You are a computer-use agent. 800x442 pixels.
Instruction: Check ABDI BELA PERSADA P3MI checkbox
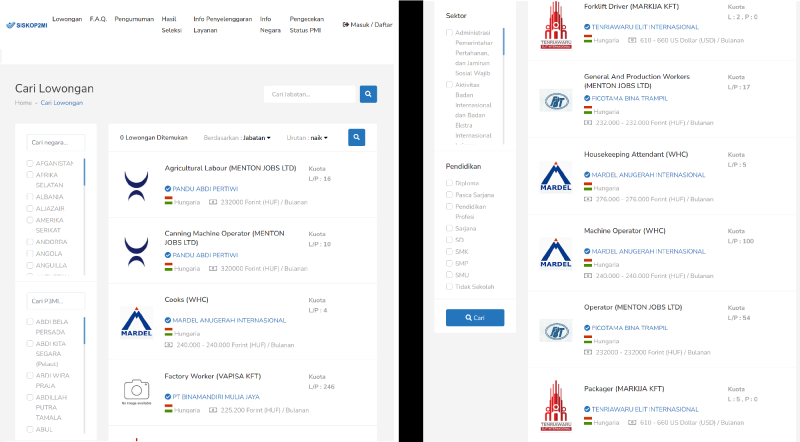[x=30, y=322]
